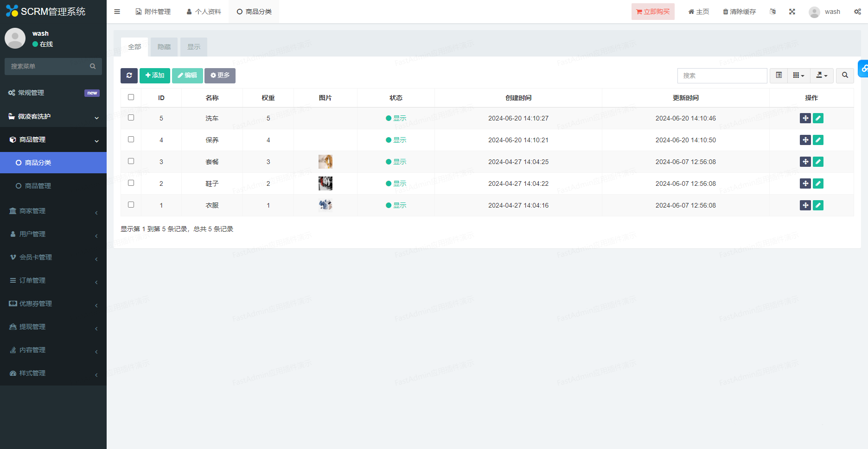
Task: Switch to the 附件管理 top tab
Action: [x=153, y=12]
